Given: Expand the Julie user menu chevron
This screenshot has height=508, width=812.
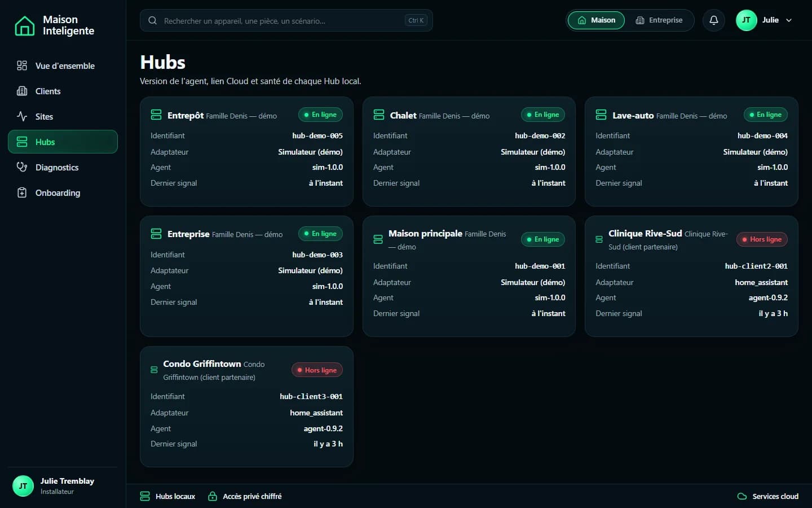Looking at the screenshot, I should coord(789,20).
